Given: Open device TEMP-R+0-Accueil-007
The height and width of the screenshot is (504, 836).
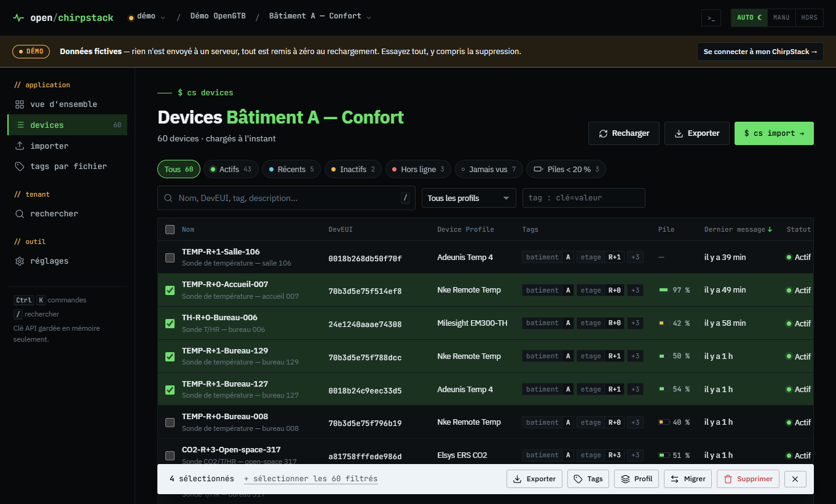Looking at the screenshot, I should click(x=225, y=285).
